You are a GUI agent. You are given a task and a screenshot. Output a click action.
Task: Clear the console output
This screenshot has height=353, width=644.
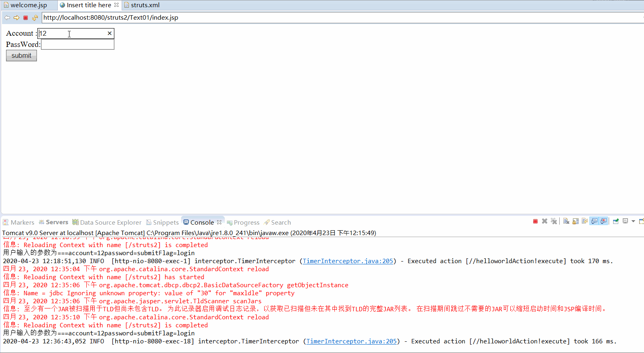click(x=566, y=221)
